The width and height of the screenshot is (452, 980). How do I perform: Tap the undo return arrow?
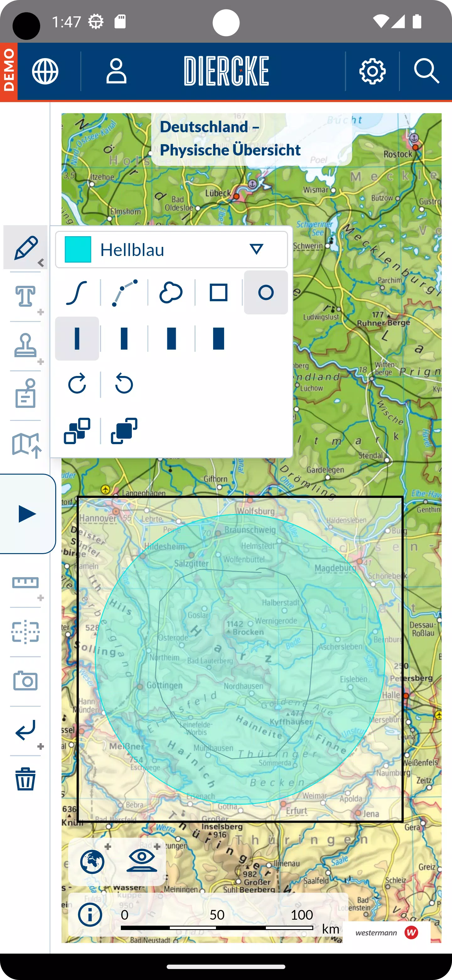coord(25,730)
